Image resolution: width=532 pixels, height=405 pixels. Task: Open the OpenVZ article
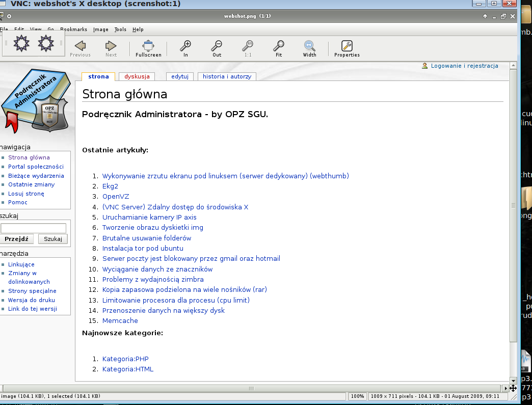coord(116,197)
